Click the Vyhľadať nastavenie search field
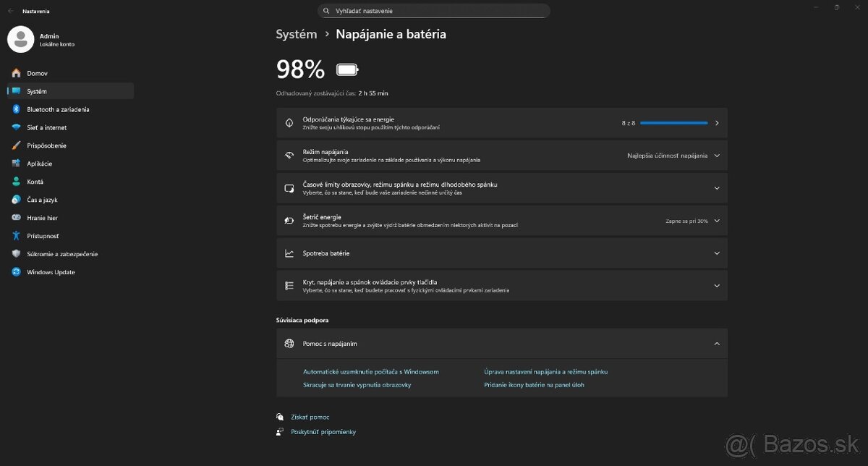 [x=434, y=12]
